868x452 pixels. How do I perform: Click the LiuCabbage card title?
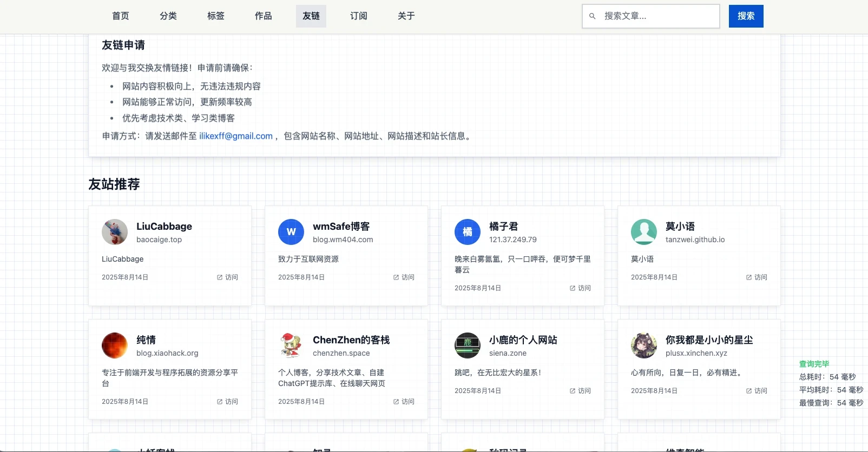164,227
